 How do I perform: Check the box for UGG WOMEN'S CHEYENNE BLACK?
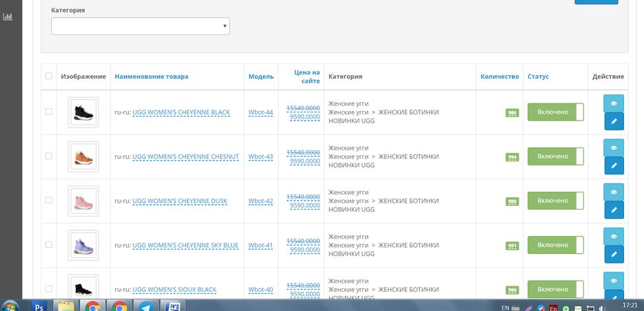point(49,112)
